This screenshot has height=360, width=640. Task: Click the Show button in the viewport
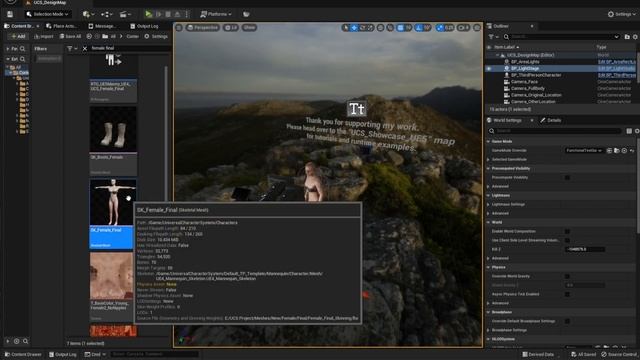tap(249, 28)
